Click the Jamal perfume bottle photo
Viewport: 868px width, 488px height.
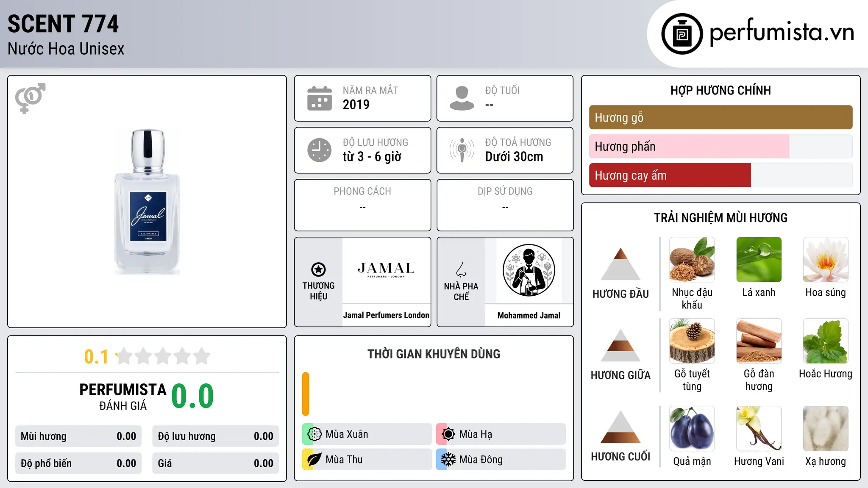tap(147, 202)
